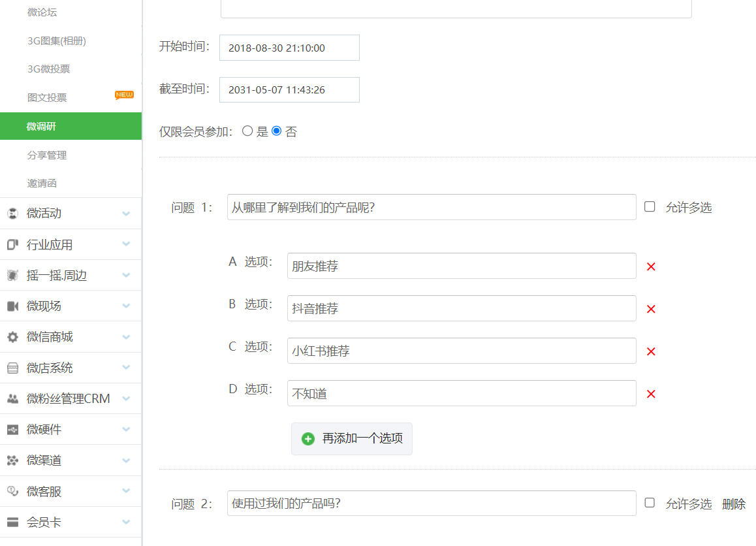The image size is (756, 546).
Task: Click the B 选项 field 抖音推荐
Action: pos(462,308)
